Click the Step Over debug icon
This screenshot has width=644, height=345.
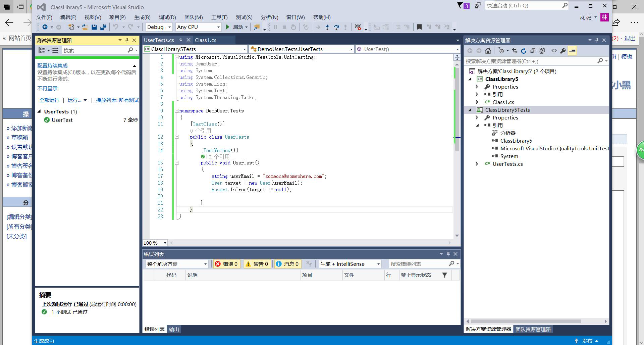[x=336, y=27]
